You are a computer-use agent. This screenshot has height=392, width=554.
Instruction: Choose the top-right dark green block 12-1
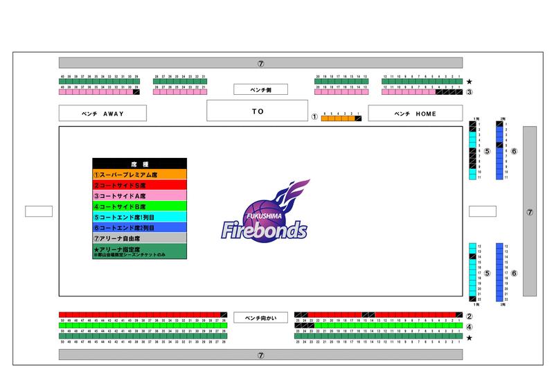point(422,81)
